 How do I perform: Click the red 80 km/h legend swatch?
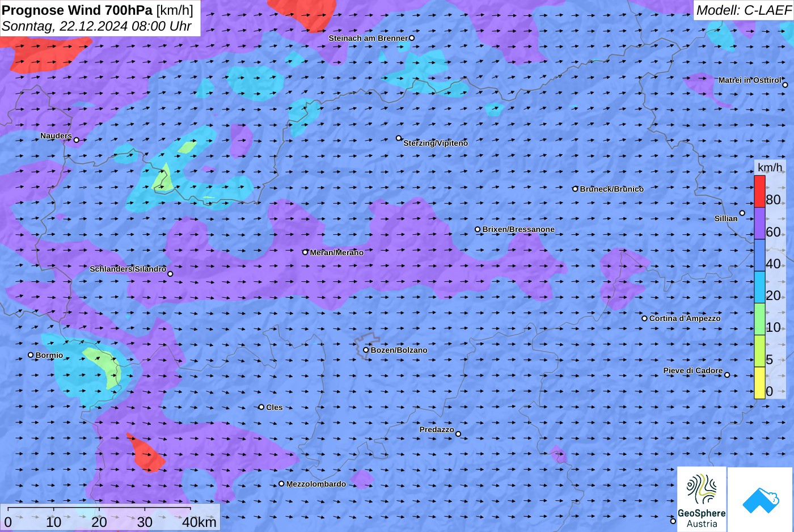pos(759,191)
